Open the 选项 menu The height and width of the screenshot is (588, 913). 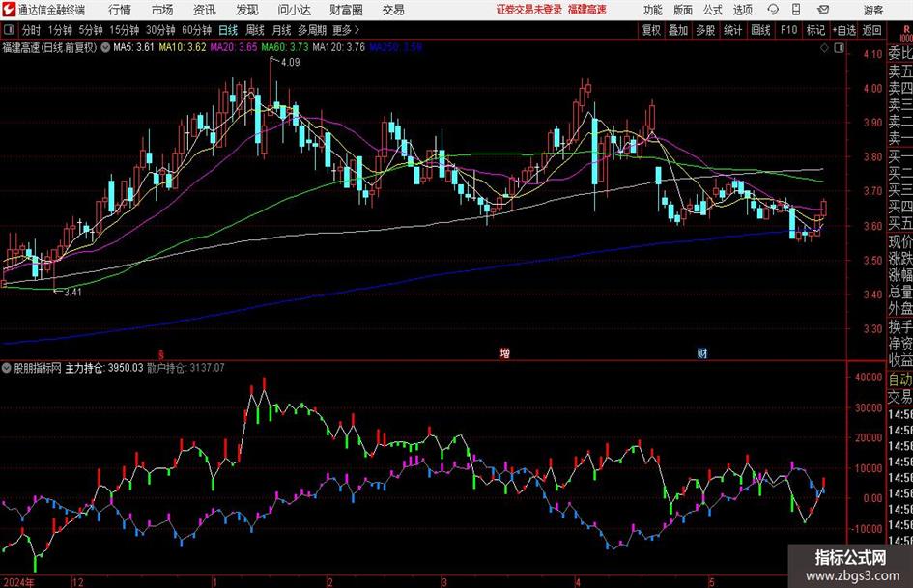pos(742,10)
